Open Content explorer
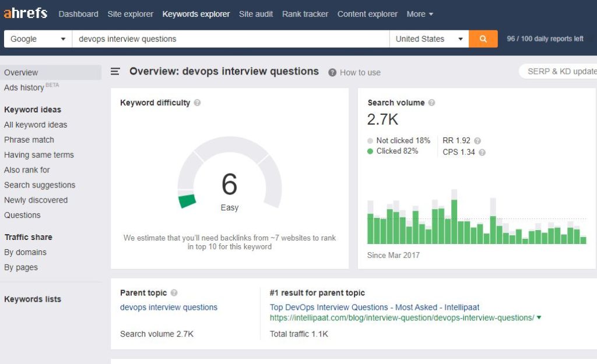The width and height of the screenshot is (597, 364). [367, 14]
